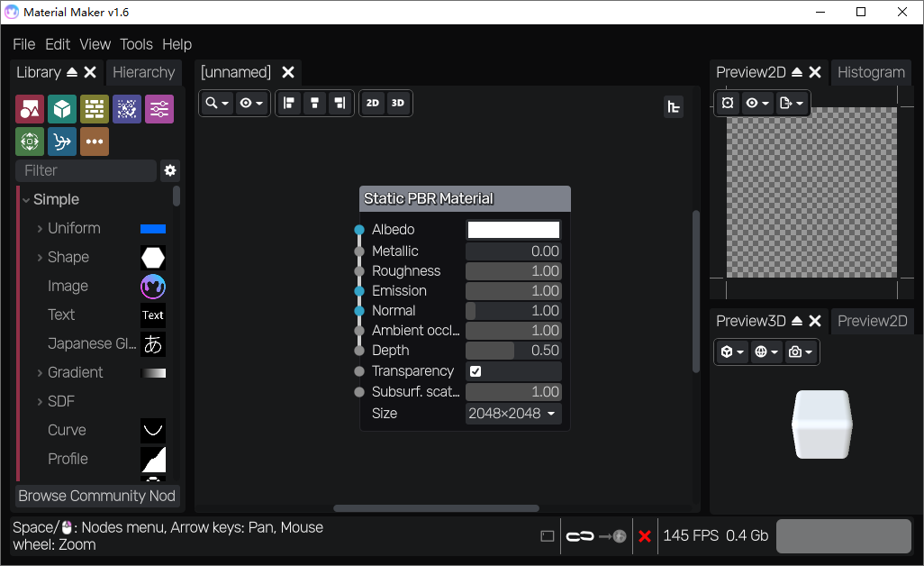Image resolution: width=924 pixels, height=566 pixels.
Task: Switch graph preview to 2D mode
Action: coord(372,103)
